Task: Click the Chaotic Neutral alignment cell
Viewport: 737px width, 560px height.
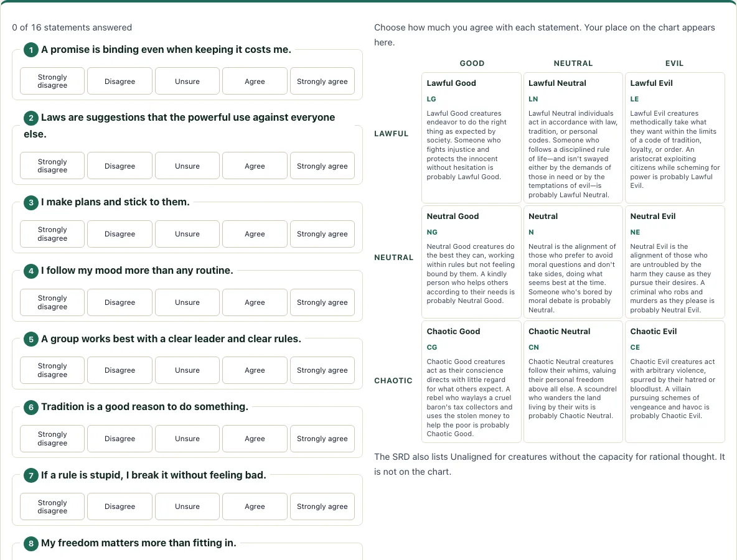Action: pyautogui.click(x=573, y=381)
